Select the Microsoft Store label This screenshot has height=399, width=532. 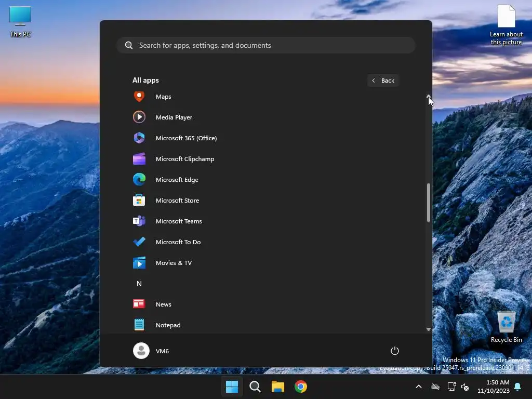pos(178,201)
